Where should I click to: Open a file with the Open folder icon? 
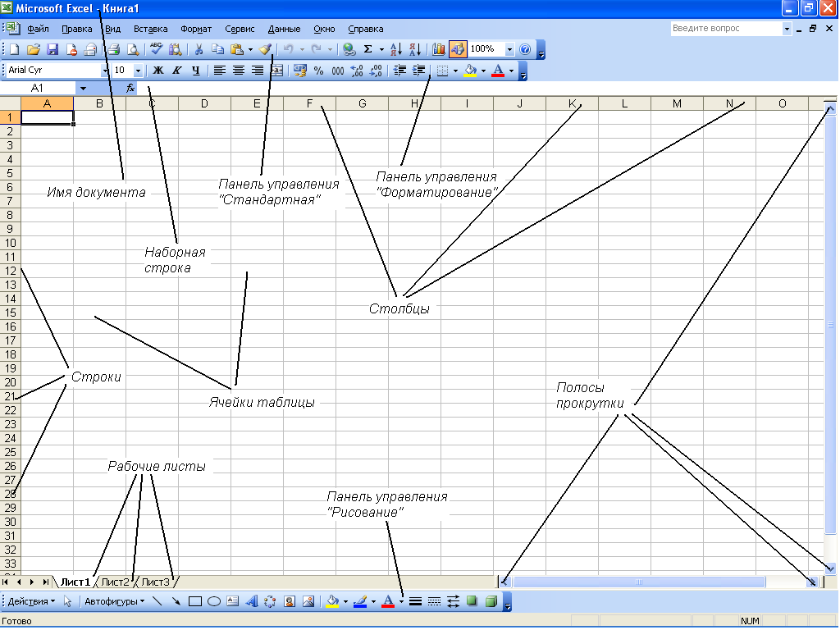coord(33,49)
